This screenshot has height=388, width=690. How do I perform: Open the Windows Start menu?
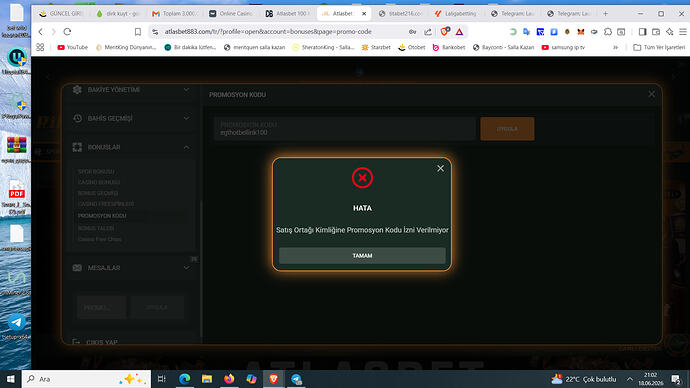(11, 379)
